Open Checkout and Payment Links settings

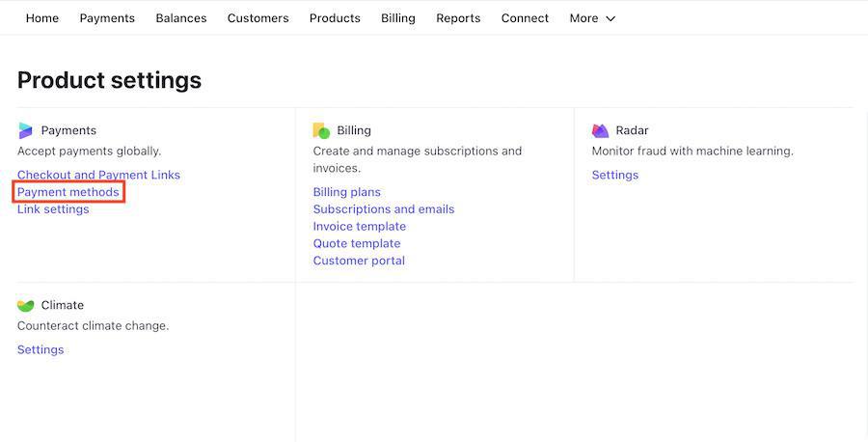[x=98, y=175]
